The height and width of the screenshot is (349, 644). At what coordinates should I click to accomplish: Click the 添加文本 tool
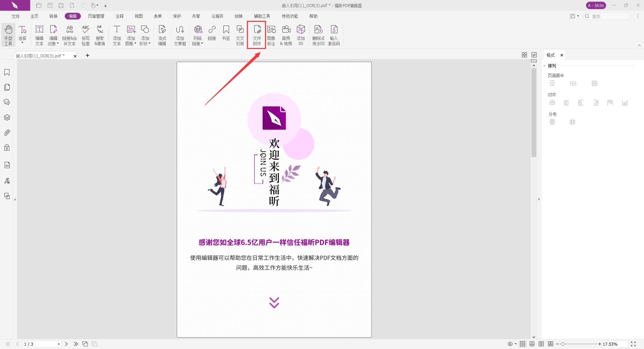pyautogui.click(x=117, y=35)
